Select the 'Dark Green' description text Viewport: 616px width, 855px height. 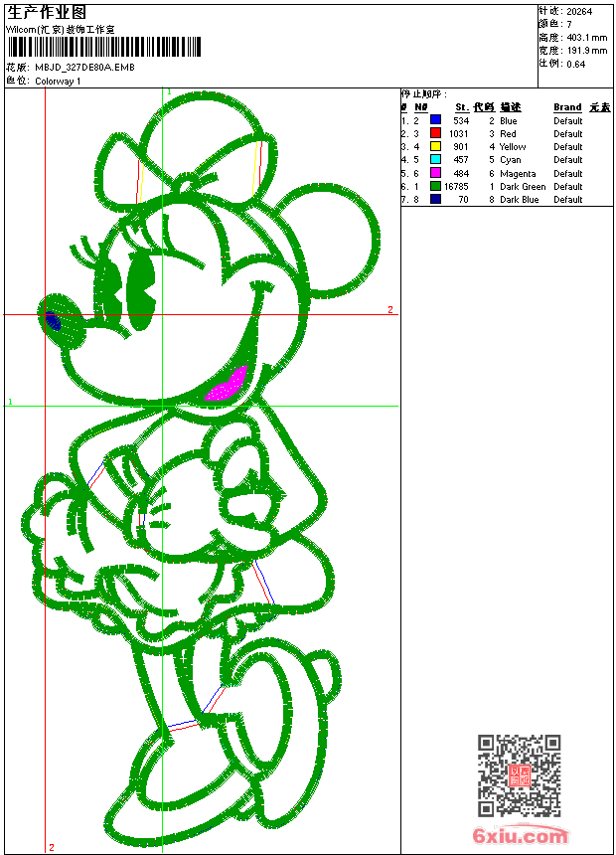point(523,187)
